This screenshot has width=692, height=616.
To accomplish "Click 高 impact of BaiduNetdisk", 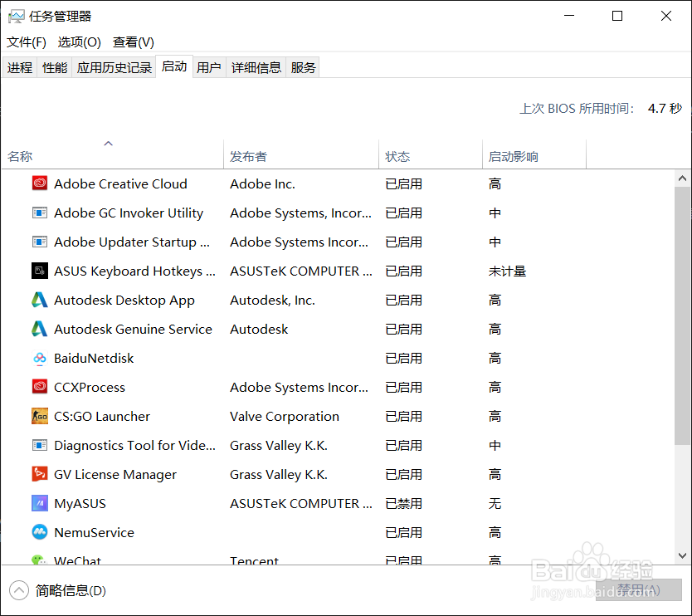I will pyautogui.click(x=495, y=358).
